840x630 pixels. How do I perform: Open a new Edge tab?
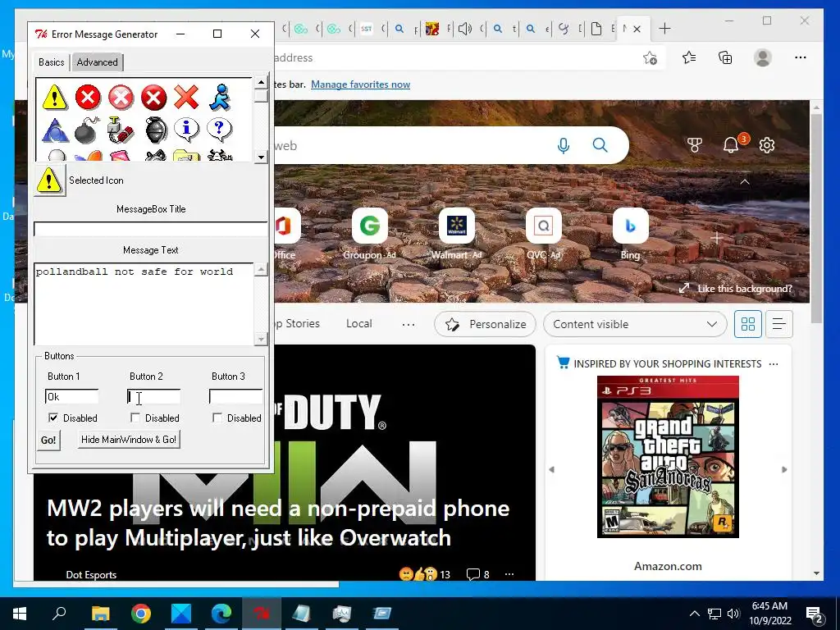(664, 29)
